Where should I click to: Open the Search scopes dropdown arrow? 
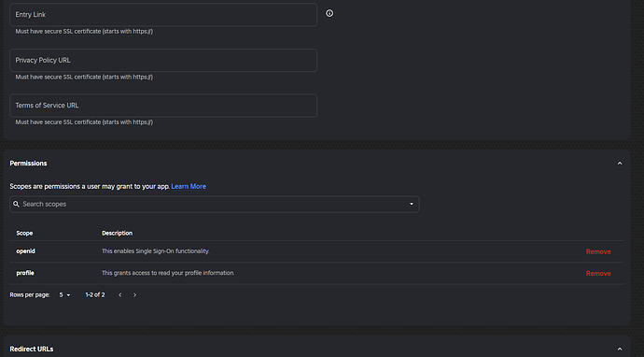click(412, 204)
